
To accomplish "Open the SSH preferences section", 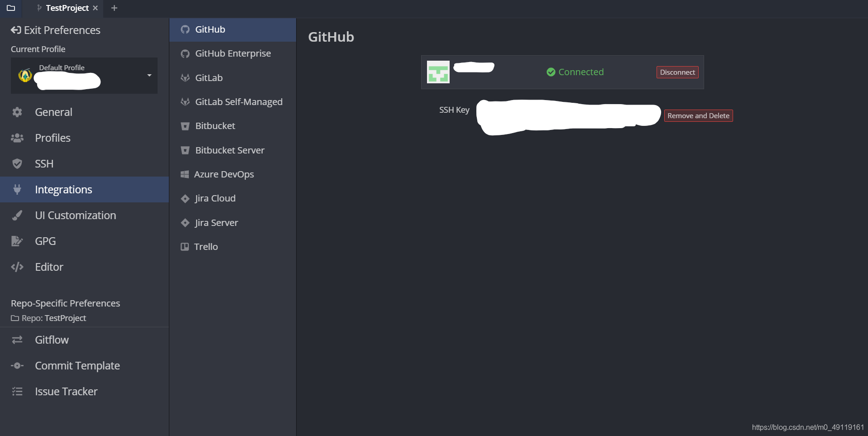I will [84, 164].
